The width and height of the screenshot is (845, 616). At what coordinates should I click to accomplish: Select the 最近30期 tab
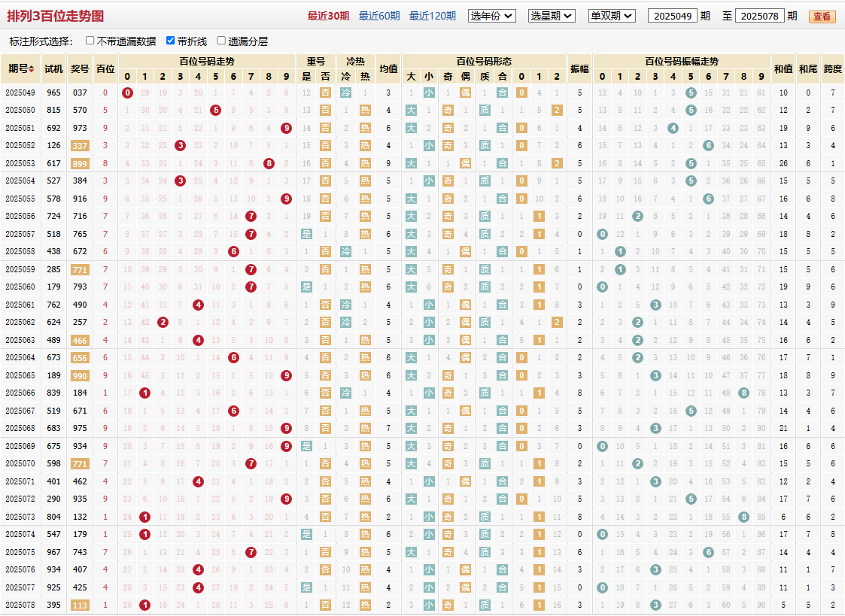(x=328, y=16)
